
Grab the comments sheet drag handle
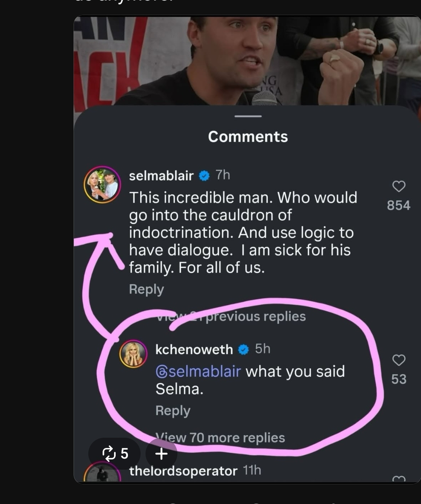tap(248, 116)
